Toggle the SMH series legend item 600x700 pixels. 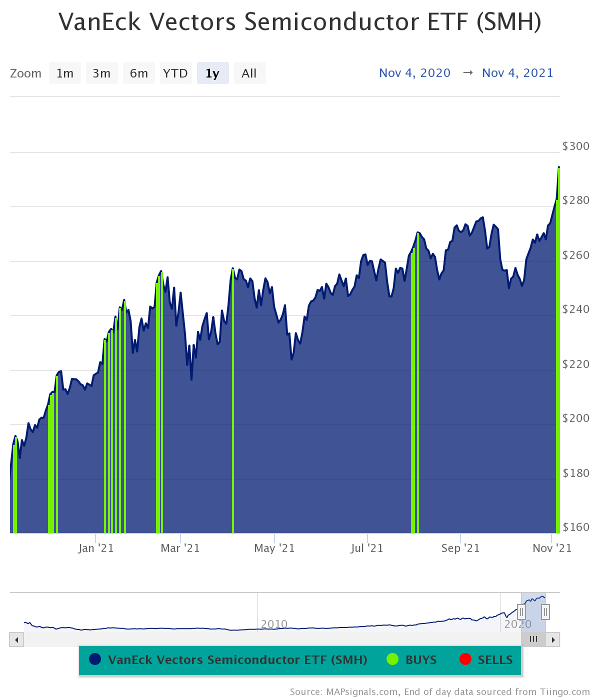[x=228, y=660]
